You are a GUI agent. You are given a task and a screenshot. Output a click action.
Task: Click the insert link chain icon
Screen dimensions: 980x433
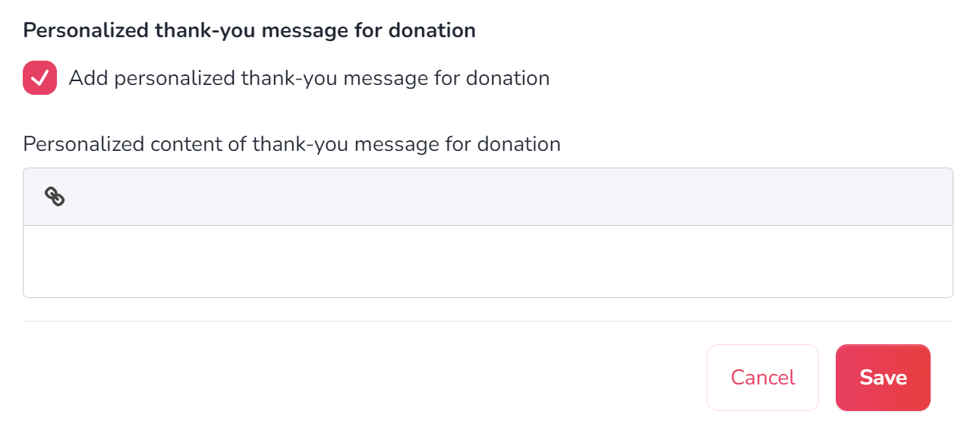click(x=55, y=197)
